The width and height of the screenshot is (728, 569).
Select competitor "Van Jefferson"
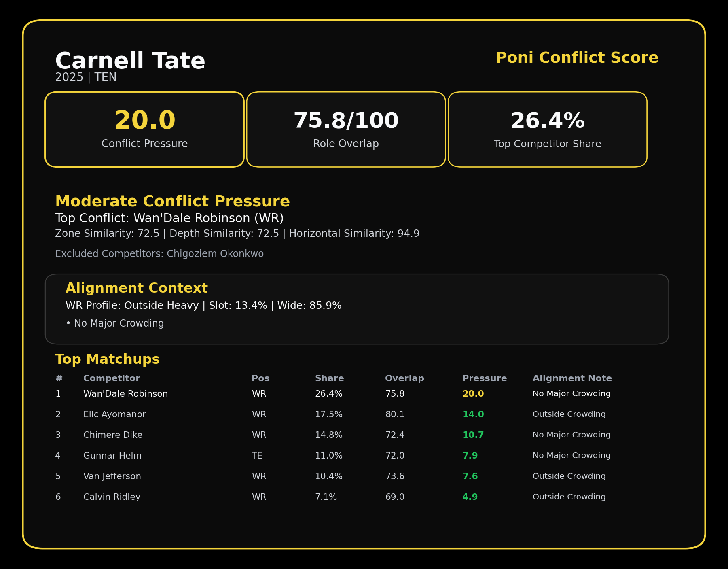coord(112,476)
